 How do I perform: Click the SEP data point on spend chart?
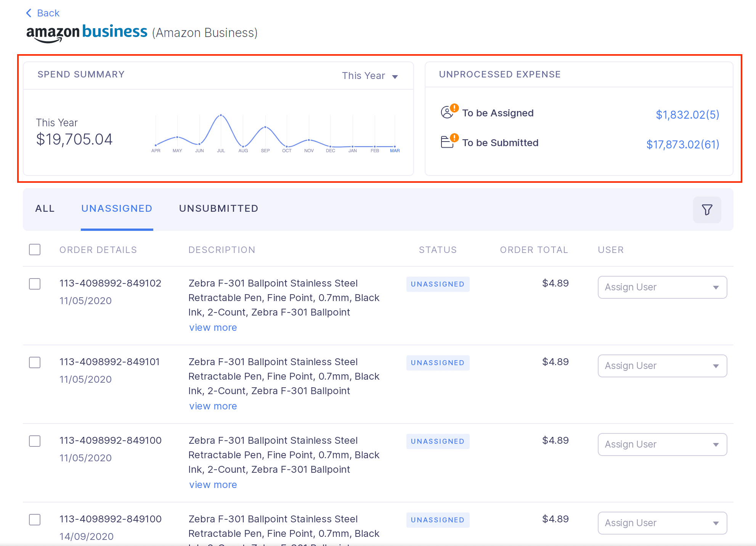[265, 127]
